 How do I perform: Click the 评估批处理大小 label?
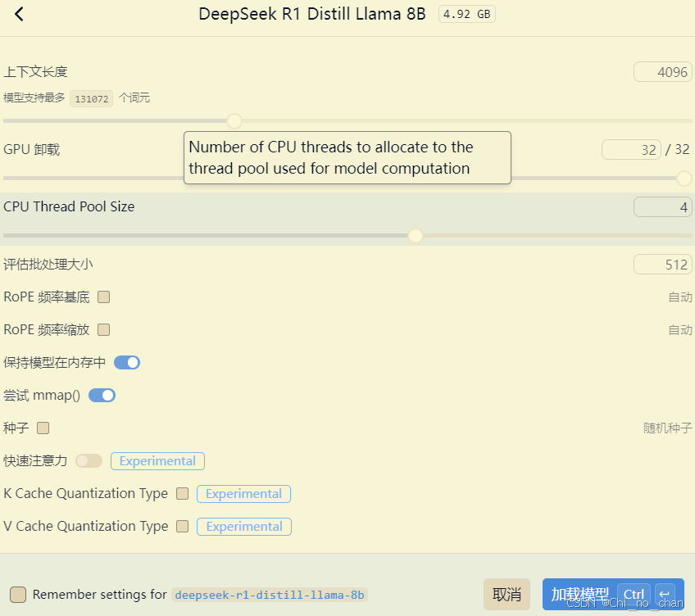(48, 264)
